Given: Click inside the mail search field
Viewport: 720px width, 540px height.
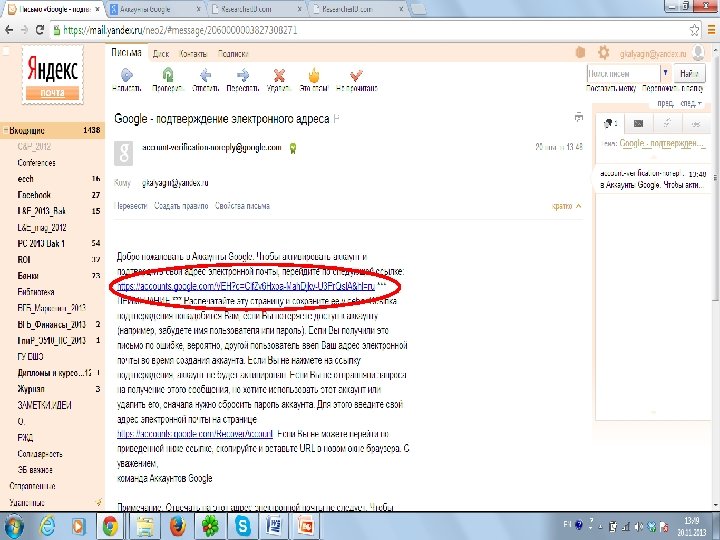Looking at the screenshot, I should 623,73.
